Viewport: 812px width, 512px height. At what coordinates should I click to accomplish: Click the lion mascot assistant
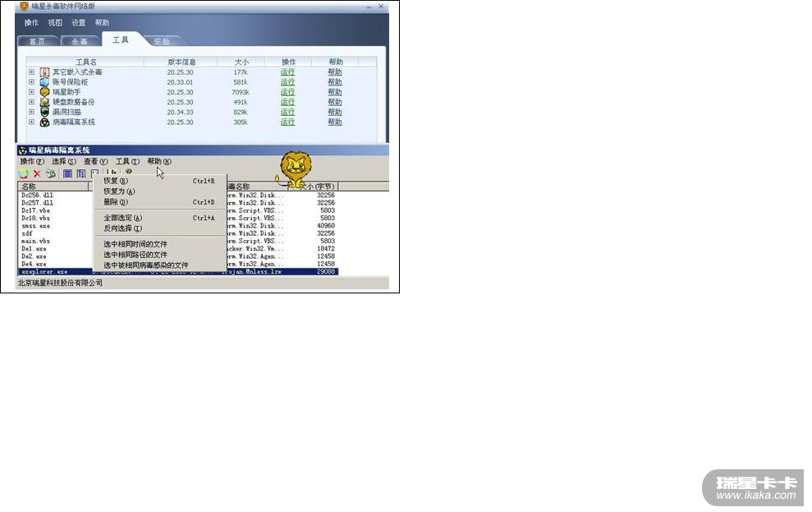click(x=294, y=169)
